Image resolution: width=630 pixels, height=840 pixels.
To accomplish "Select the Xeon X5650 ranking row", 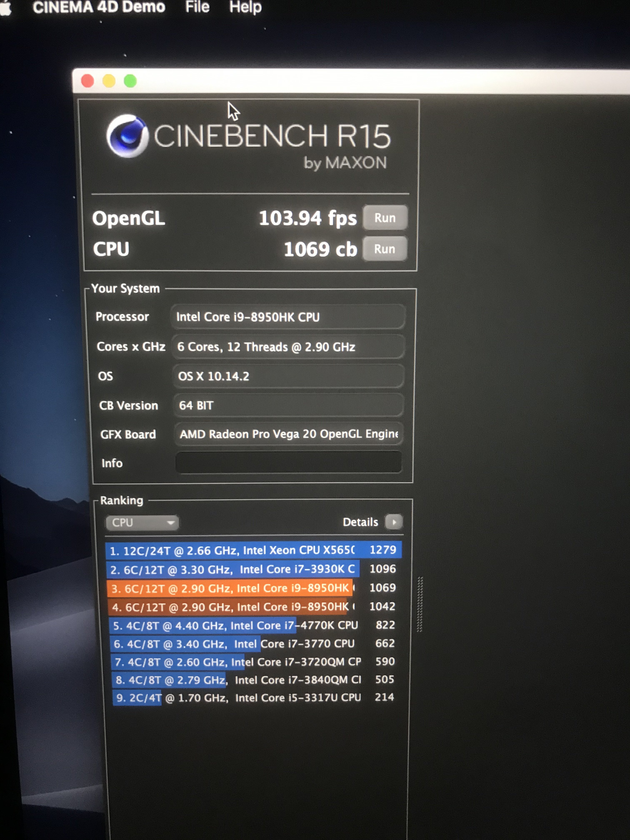I will point(253,550).
